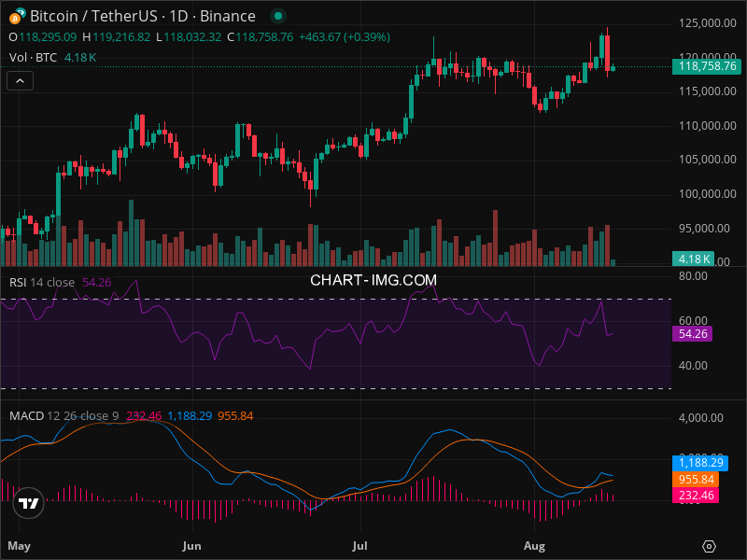Click the MACD legend value 955.84
Screen dimensions: 747x560
tap(235, 415)
